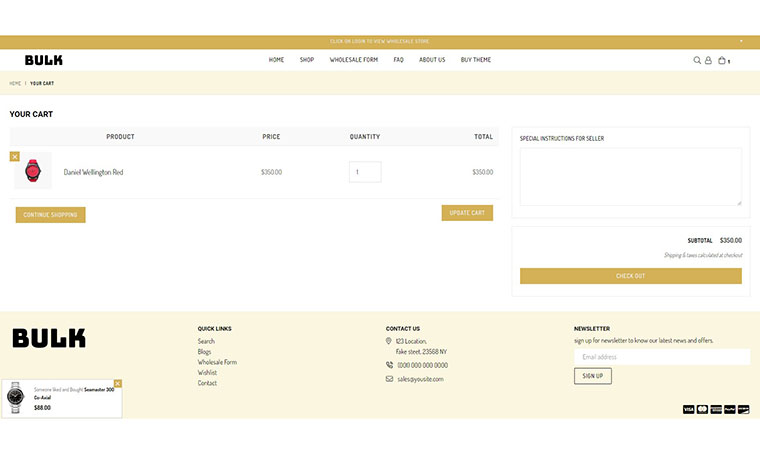
Task: Open the FAQ navigation item
Action: click(x=398, y=60)
